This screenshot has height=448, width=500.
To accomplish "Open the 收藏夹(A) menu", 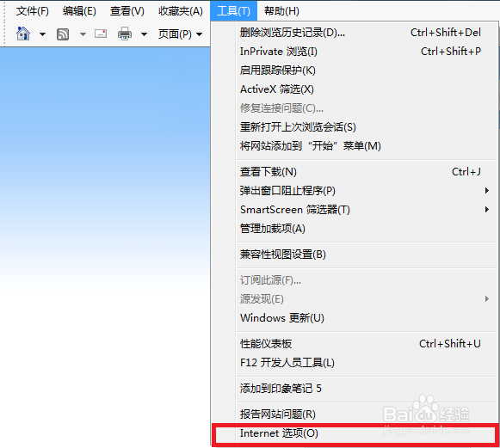I will tap(181, 11).
